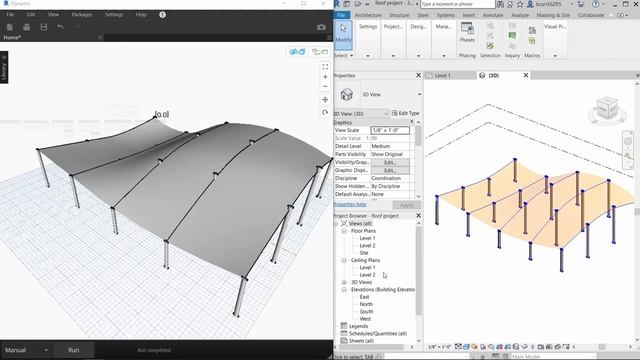Image resolution: width=640 pixels, height=360 pixels.
Task: Switch to the Massing & Site tab
Action: (x=553, y=15)
